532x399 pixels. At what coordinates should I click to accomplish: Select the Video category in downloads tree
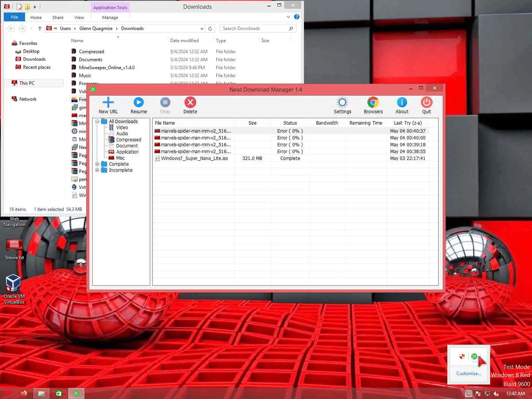click(x=122, y=128)
